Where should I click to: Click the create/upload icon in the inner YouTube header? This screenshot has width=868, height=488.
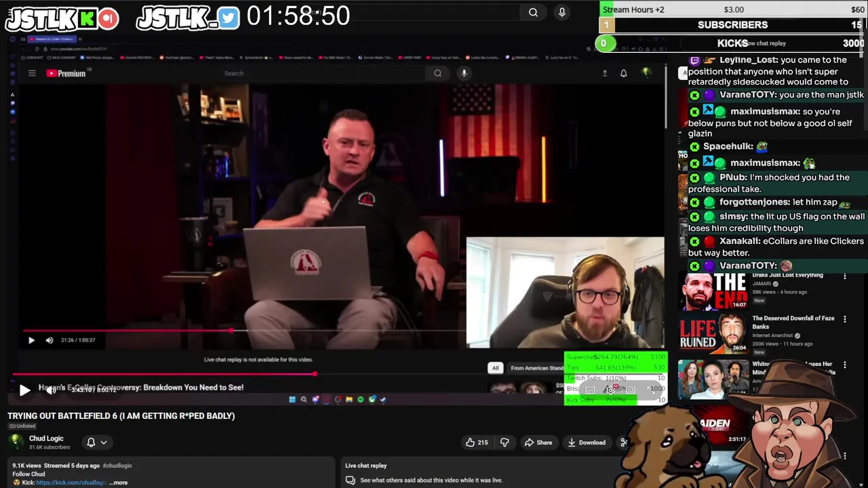pyautogui.click(x=605, y=73)
